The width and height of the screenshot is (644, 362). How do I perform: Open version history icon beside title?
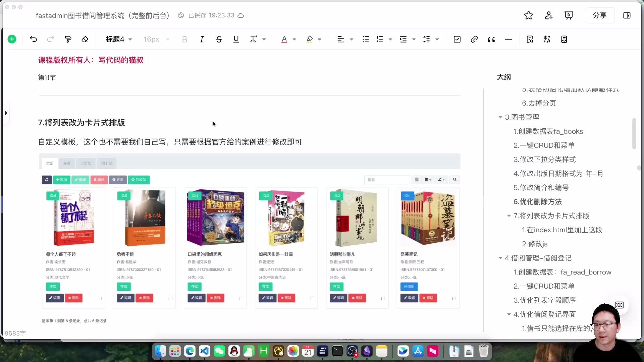click(x=181, y=15)
